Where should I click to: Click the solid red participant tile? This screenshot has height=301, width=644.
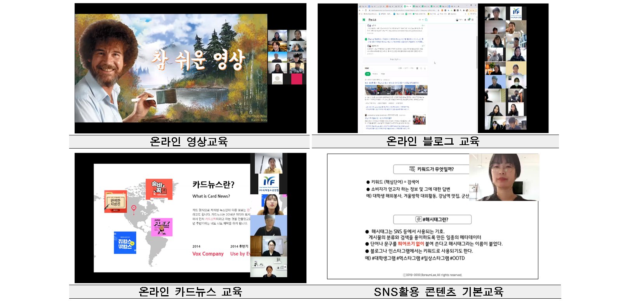click(297, 79)
